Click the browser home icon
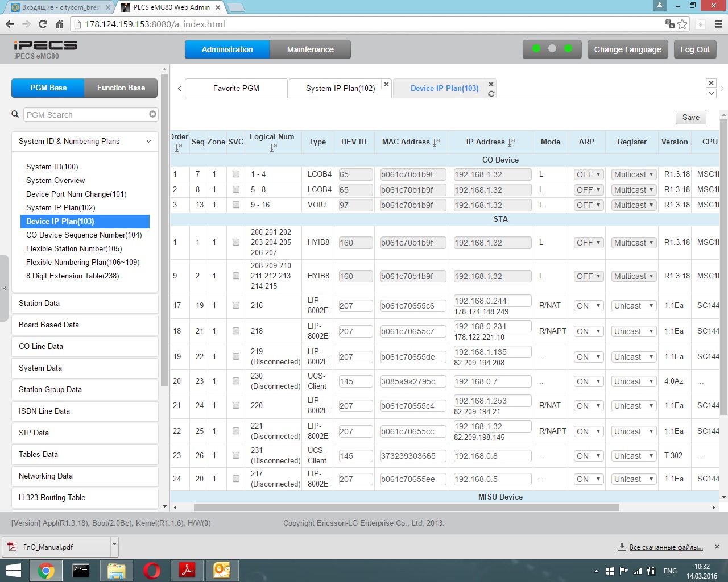Image resolution: width=728 pixels, height=582 pixels. click(x=59, y=24)
